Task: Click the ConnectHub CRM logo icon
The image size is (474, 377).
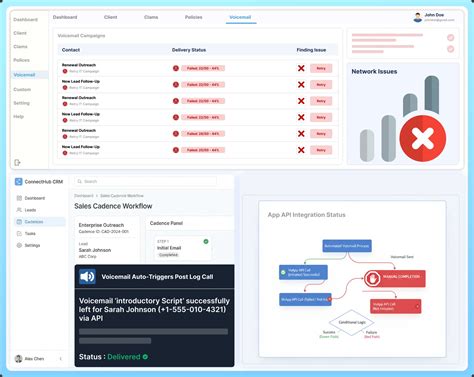Action: 19,182
